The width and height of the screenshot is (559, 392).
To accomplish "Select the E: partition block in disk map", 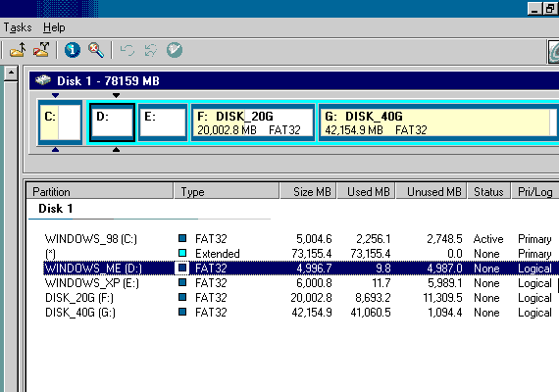I will click(x=163, y=122).
